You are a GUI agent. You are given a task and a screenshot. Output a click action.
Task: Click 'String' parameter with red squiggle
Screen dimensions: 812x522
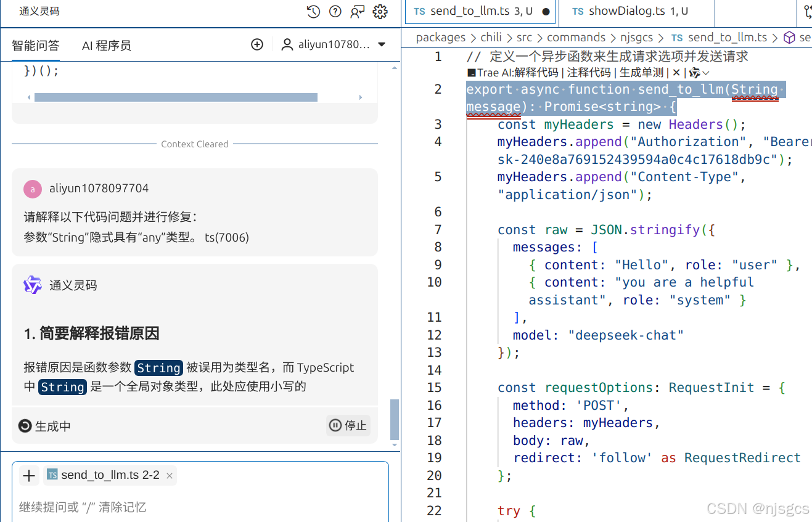(x=755, y=90)
